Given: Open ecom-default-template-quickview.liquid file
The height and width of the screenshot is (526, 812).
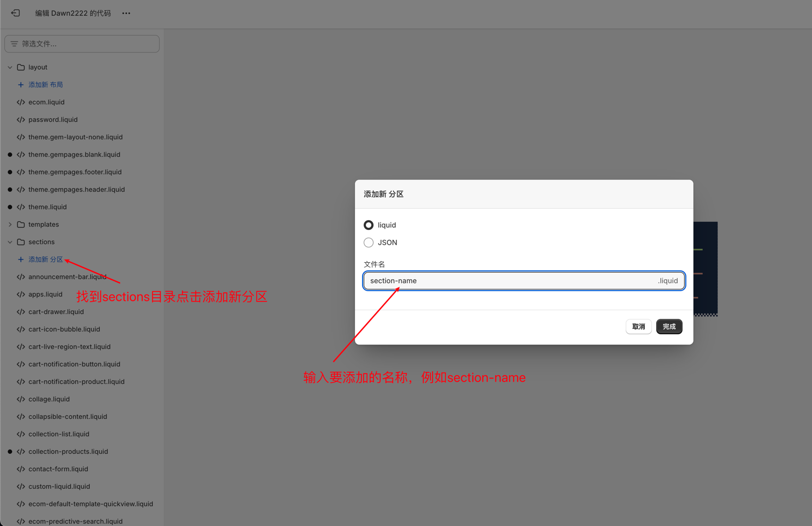Looking at the screenshot, I should (91, 504).
